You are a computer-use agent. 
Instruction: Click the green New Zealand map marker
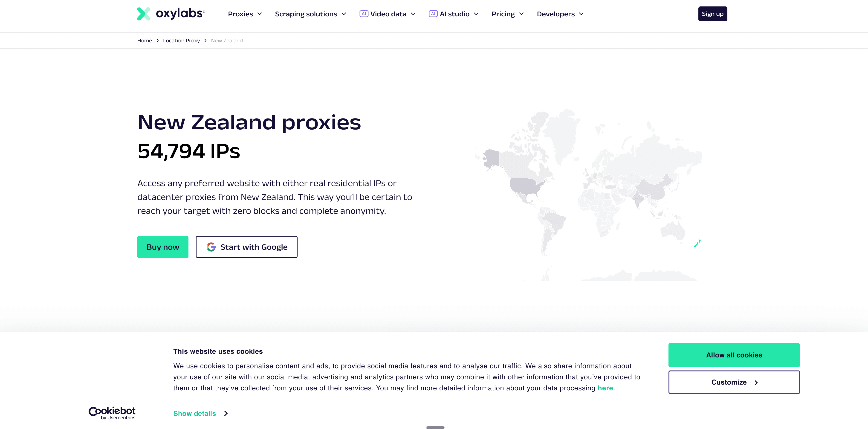697,243
